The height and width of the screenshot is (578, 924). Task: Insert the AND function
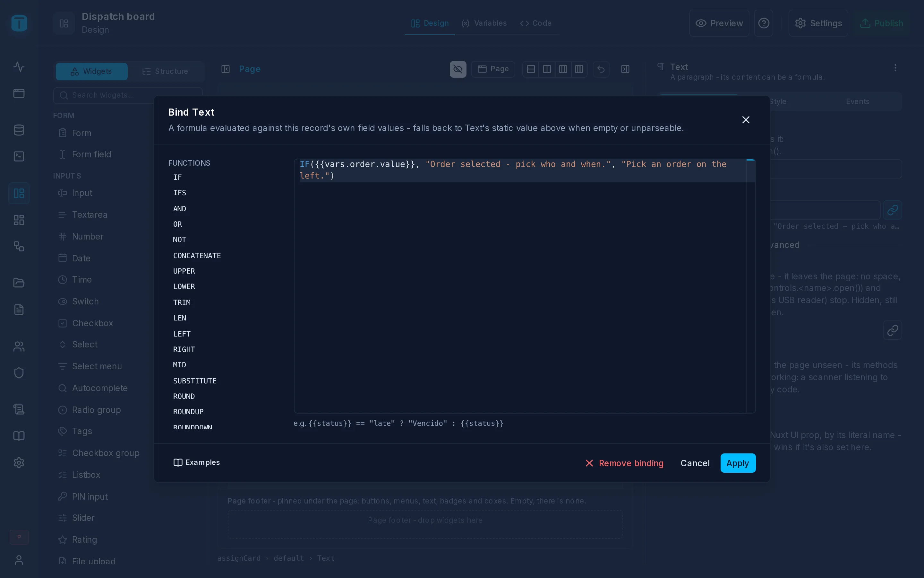(179, 209)
